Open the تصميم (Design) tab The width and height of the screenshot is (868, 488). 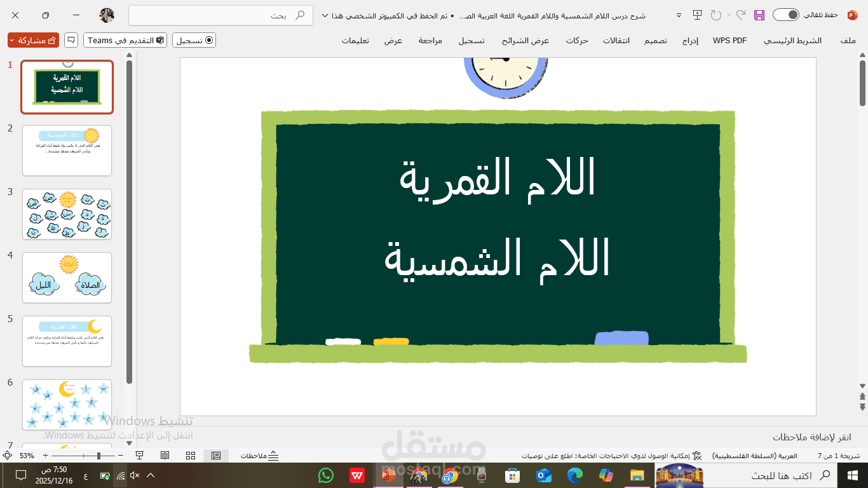656,41
